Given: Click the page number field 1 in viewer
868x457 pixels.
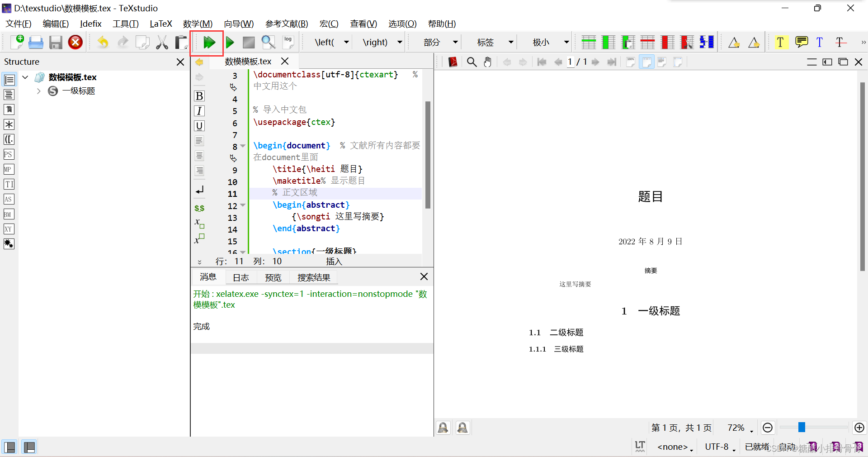Looking at the screenshot, I should coord(570,62).
